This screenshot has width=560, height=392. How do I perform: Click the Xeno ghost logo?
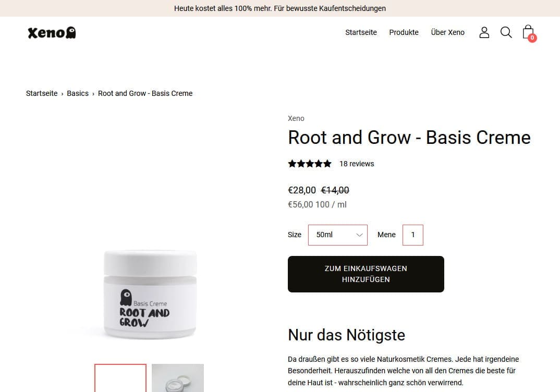click(52, 32)
